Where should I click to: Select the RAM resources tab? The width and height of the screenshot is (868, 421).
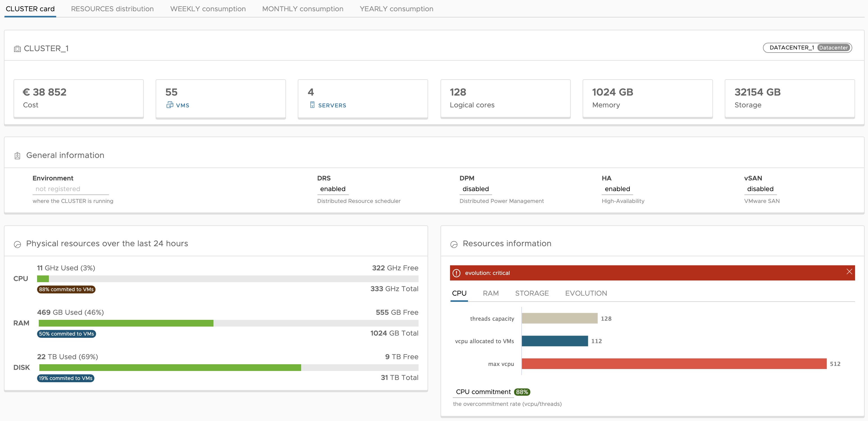click(x=491, y=293)
